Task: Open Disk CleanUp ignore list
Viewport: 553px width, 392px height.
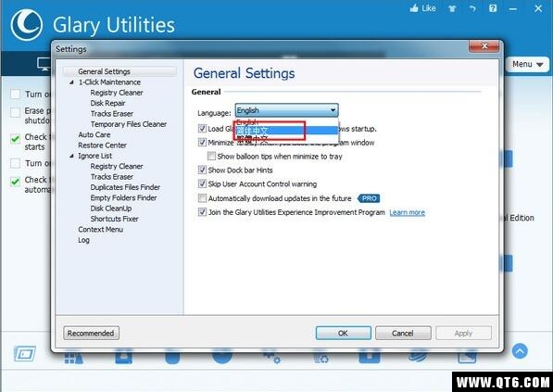Action: [111, 209]
